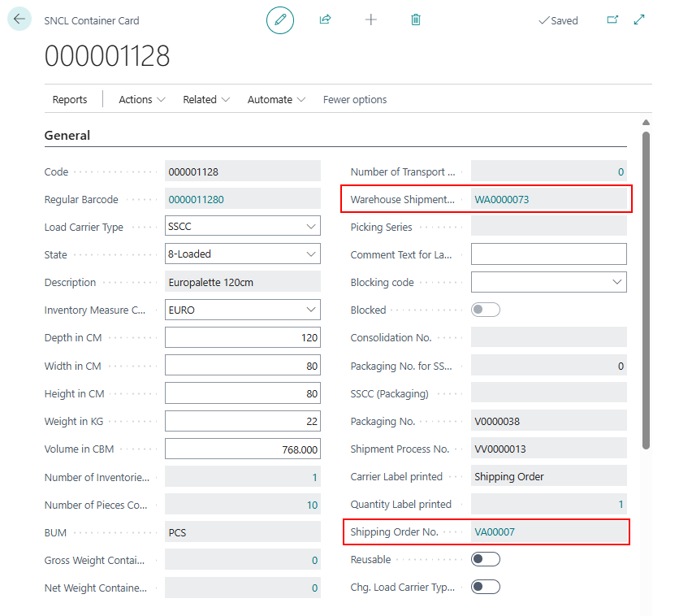
Task: Expand the Load Carrier Type dropdown
Action: (x=311, y=227)
